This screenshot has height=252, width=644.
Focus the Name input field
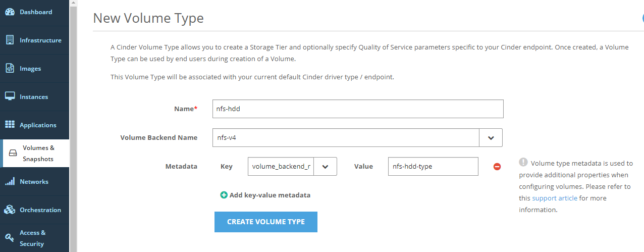click(x=358, y=109)
